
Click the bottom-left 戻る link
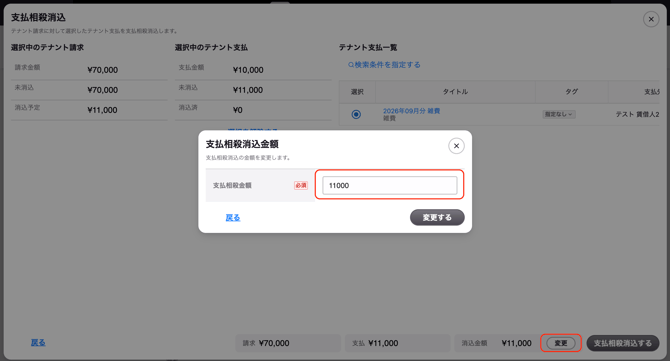pyautogui.click(x=38, y=342)
